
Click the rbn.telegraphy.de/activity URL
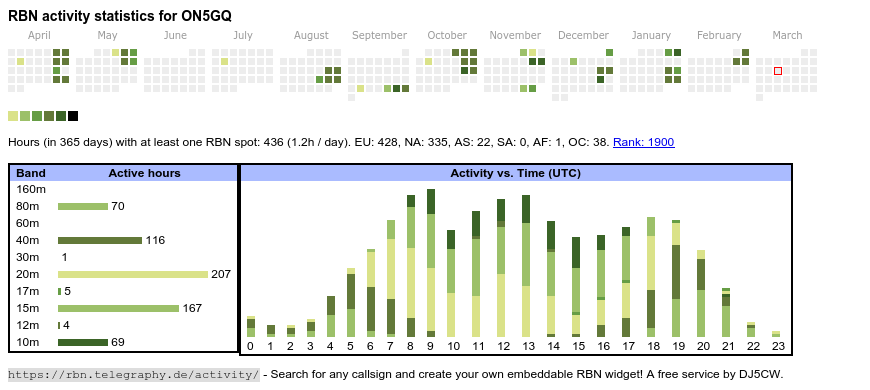134,374
